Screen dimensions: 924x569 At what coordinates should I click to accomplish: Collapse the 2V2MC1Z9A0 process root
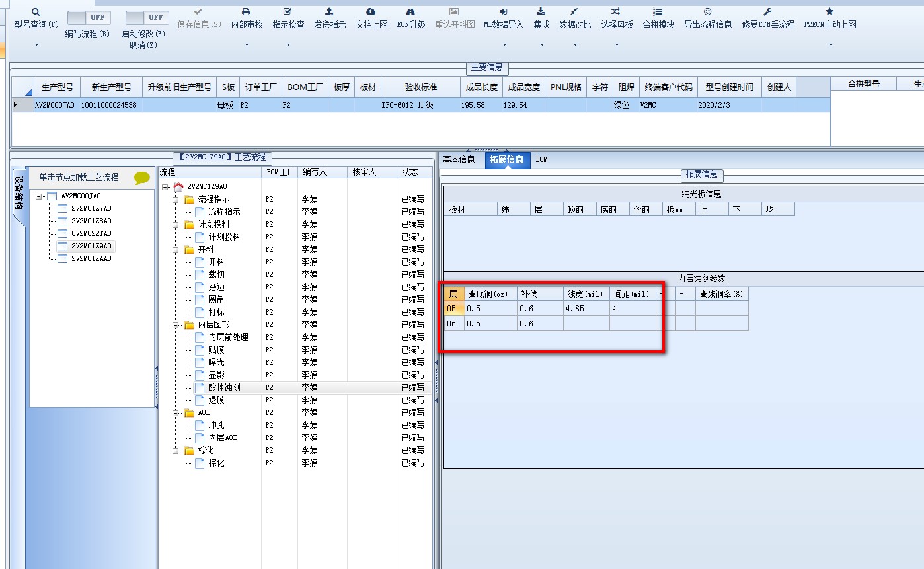click(165, 187)
